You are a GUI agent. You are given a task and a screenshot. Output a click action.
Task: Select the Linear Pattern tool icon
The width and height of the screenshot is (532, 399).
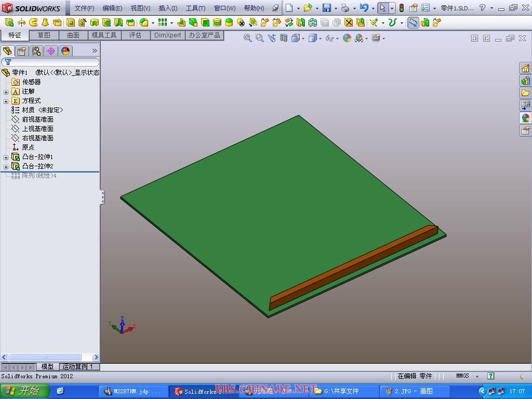(163, 22)
